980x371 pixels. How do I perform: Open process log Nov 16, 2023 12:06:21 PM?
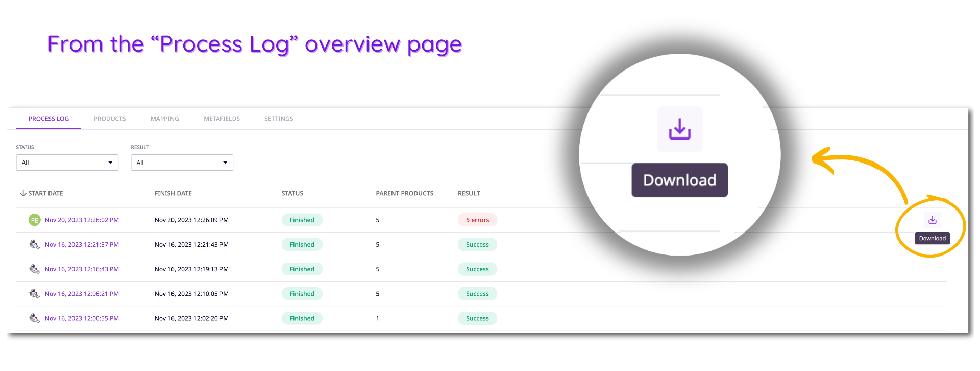[x=82, y=294]
